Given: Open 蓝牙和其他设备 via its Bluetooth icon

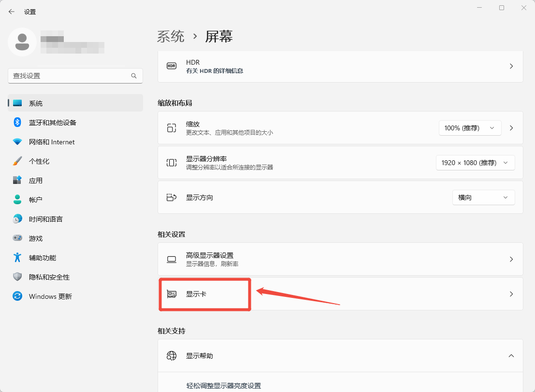Looking at the screenshot, I should pyautogui.click(x=17, y=123).
